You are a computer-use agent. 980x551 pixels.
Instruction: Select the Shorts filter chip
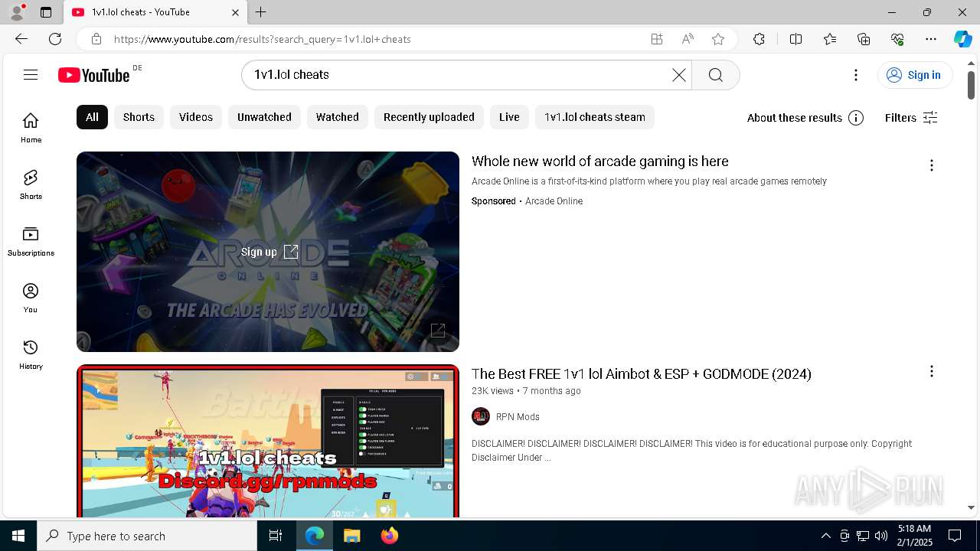pyautogui.click(x=139, y=117)
